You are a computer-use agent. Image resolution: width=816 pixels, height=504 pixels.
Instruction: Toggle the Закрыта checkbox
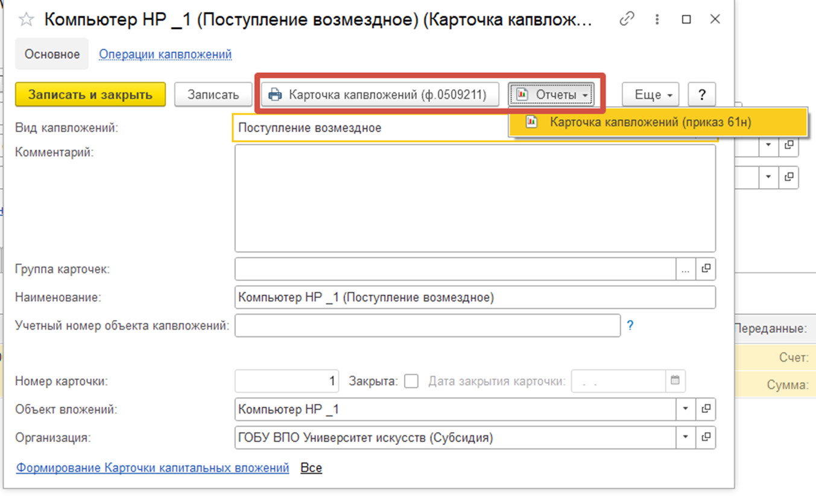pyautogui.click(x=411, y=382)
